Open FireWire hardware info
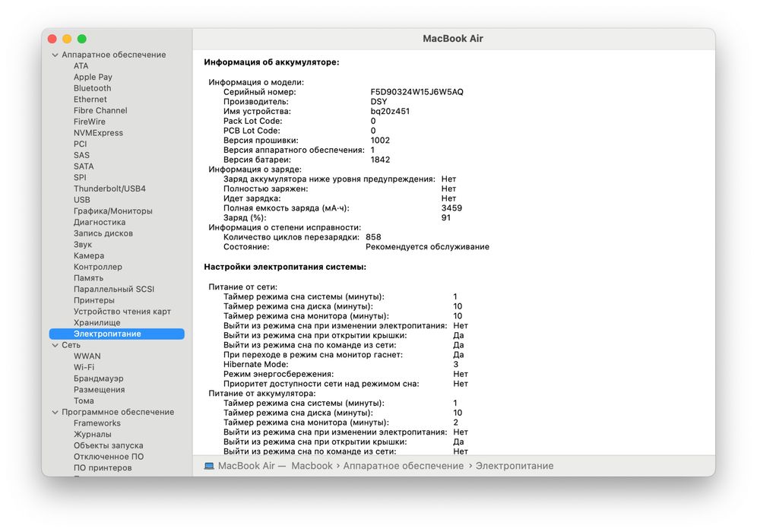This screenshot has width=757, height=532. [x=90, y=122]
